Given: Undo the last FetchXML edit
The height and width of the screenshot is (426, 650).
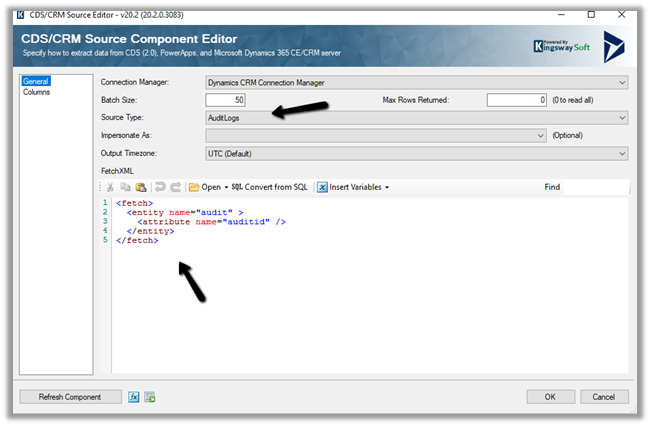Looking at the screenshot, I should click(160, 187).
